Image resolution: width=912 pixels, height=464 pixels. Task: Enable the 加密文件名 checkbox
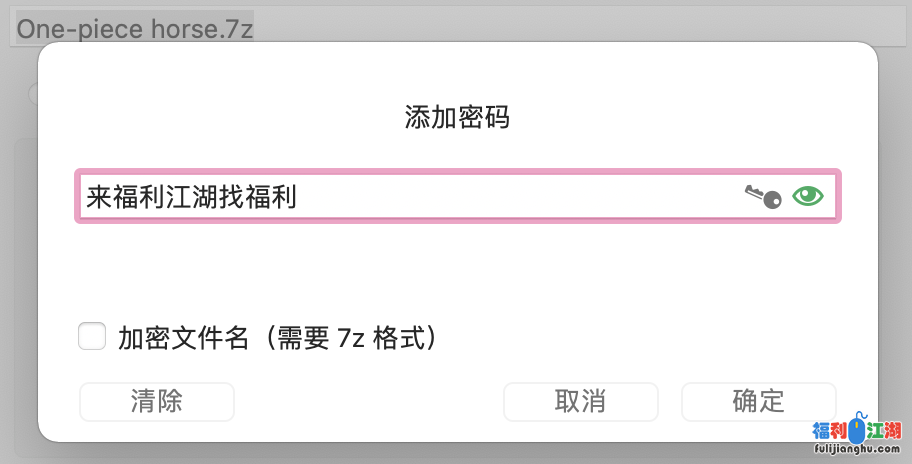pyautogui.click(x=92, y=337)
